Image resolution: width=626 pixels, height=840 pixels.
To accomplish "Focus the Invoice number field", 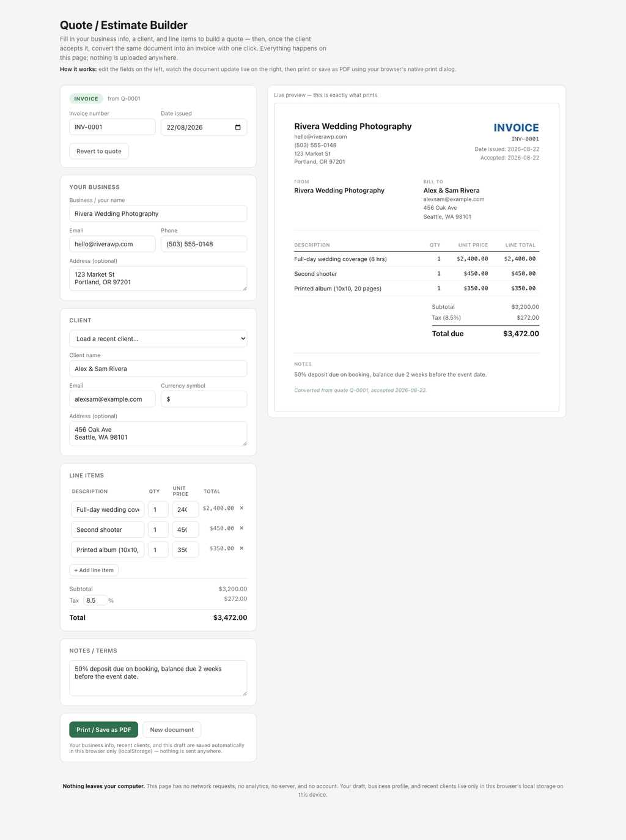I will [112, 127].
